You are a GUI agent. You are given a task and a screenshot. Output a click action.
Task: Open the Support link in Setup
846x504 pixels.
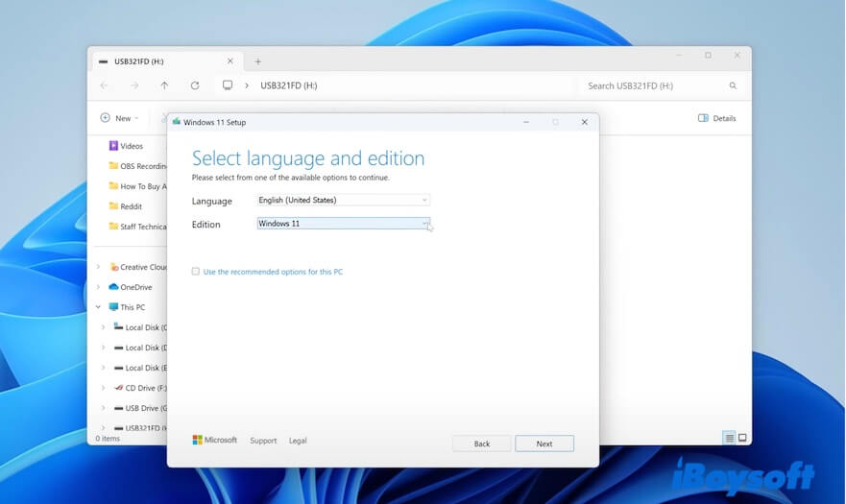263,441
